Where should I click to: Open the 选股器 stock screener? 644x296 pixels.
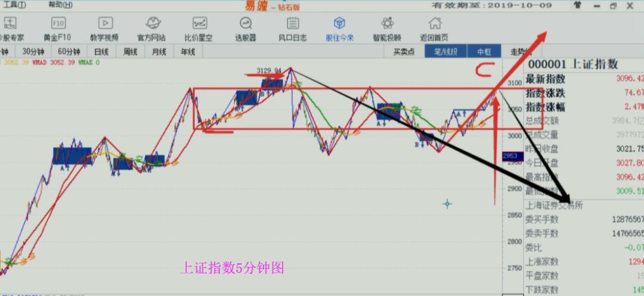click(245, 28)
